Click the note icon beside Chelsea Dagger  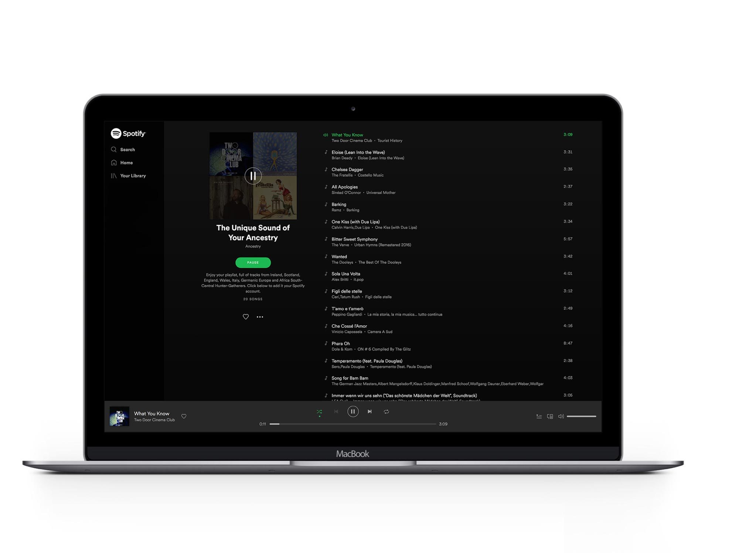[326, 169]
